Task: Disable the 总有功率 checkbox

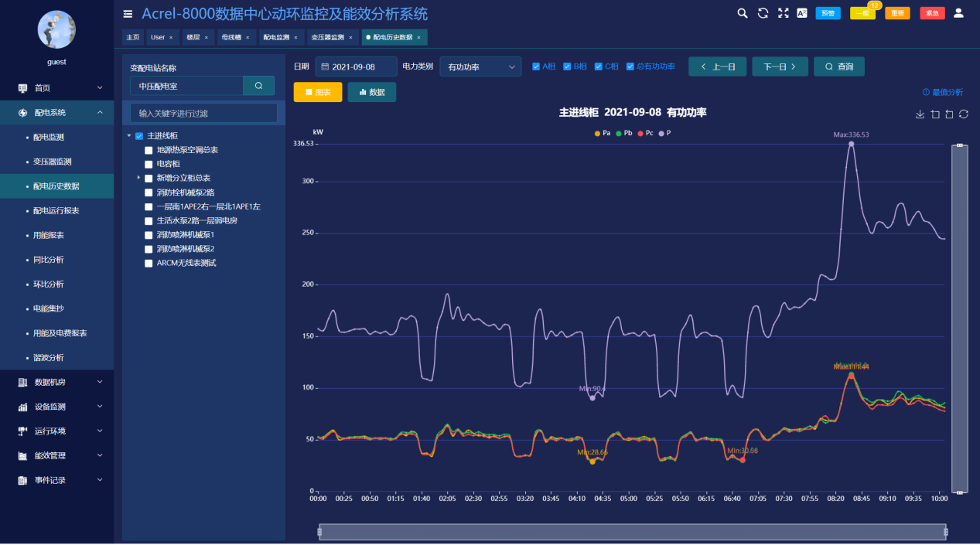Action: [630, 66]
